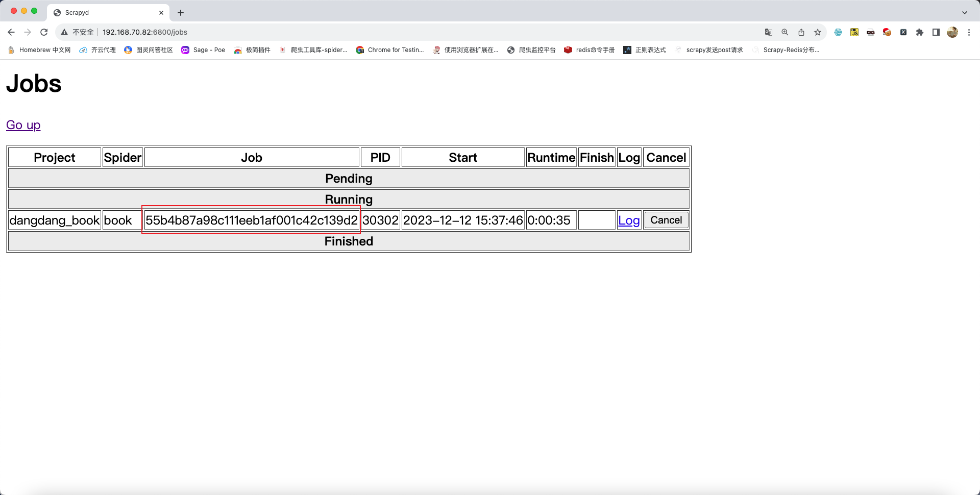This screenshot has height=495, width=980.
Task: Open 爬虫监控平台 bookmark
Action: 531,50
